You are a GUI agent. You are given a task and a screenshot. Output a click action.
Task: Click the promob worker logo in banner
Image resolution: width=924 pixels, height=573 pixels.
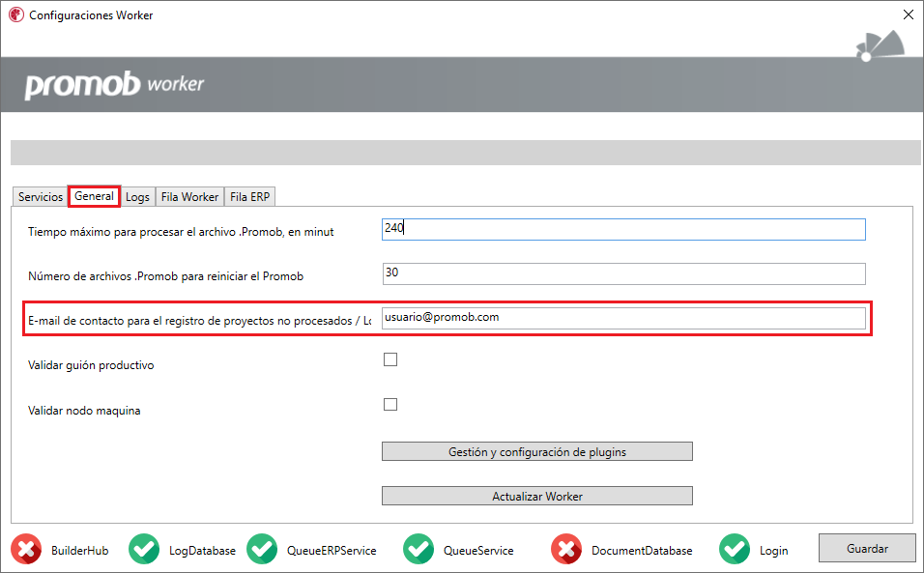[x=114, y=85]
